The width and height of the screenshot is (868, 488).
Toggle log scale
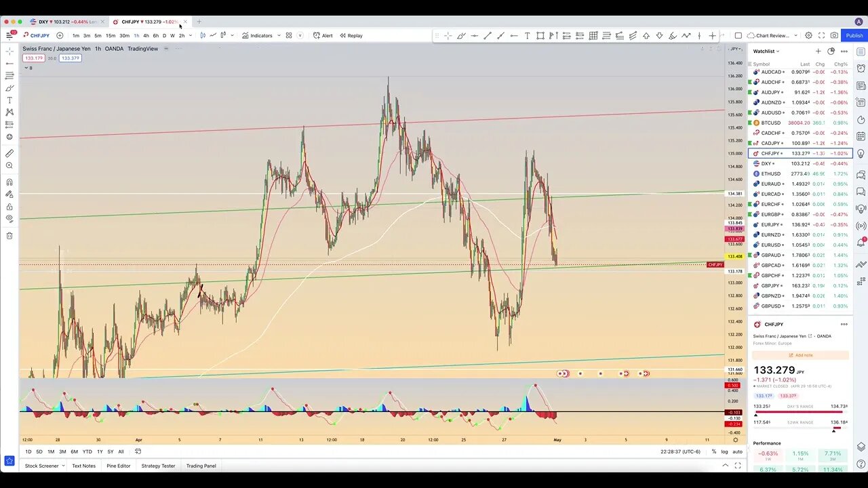[x=724, y=451]
